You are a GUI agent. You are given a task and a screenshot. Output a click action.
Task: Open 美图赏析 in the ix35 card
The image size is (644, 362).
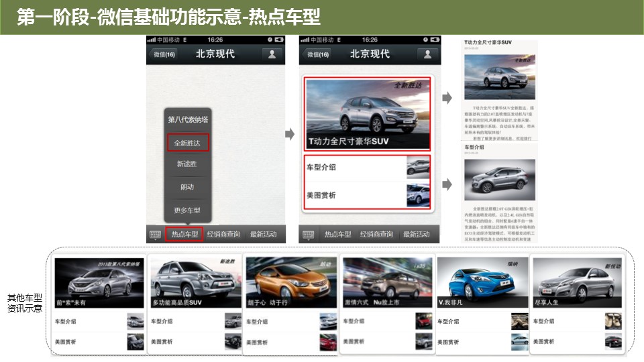pos(388,341)
